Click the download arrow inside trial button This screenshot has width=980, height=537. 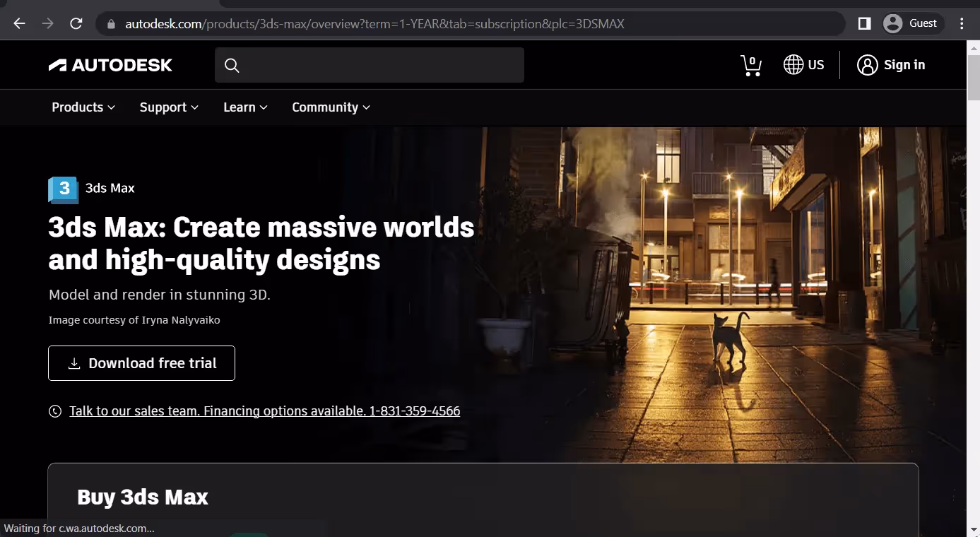click(73, 362)
